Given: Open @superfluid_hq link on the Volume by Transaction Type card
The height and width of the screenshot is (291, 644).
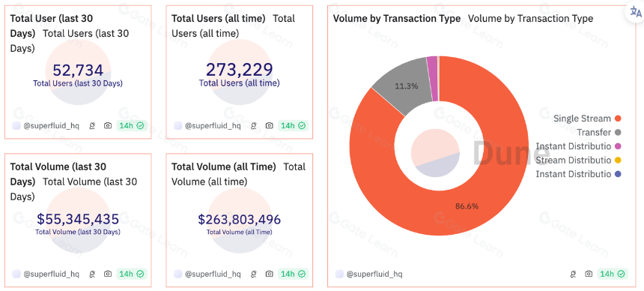Looking at the screenshot, I should point(374,274).
